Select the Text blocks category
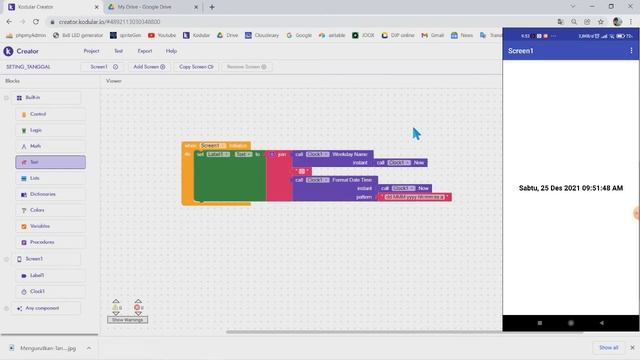640x360 pixels. [51, 162]
